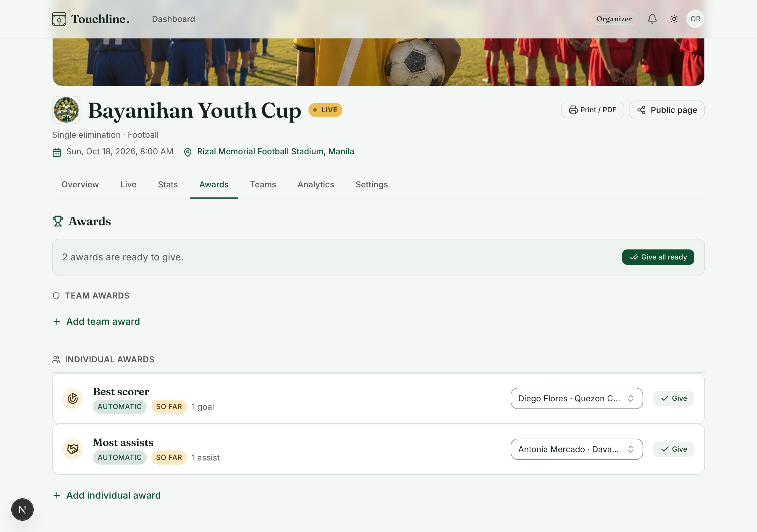
Task: Click the '1 assist' stat text
Action: (x=206, y=458)
